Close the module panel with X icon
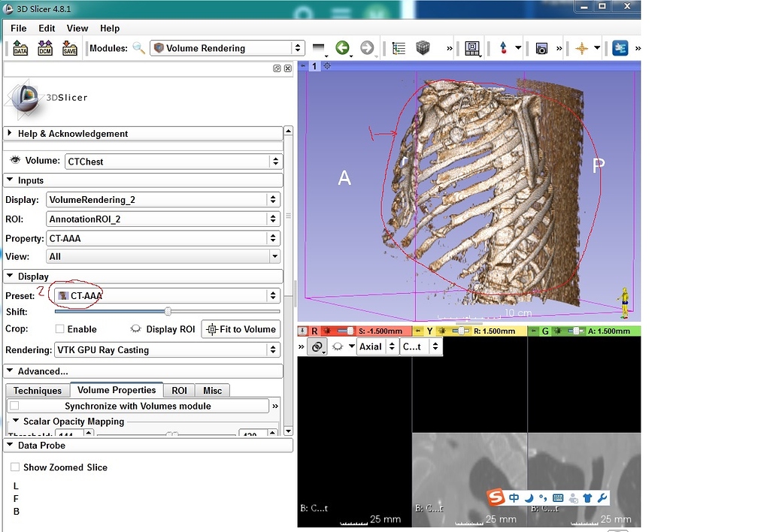The image size is (770, 532). tap(288, 68)
